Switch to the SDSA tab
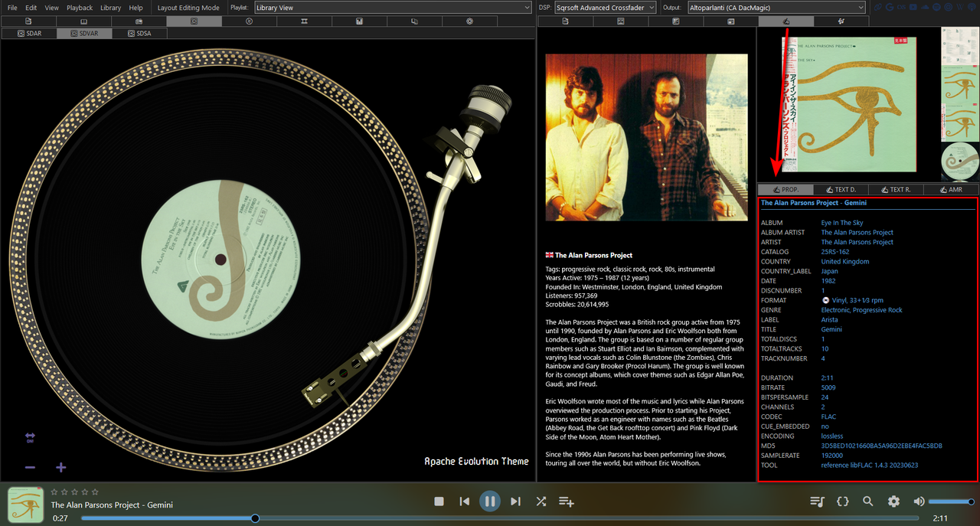Image resolution: width=980 pixels, height=526 pixels. click(x=139, y=34)
